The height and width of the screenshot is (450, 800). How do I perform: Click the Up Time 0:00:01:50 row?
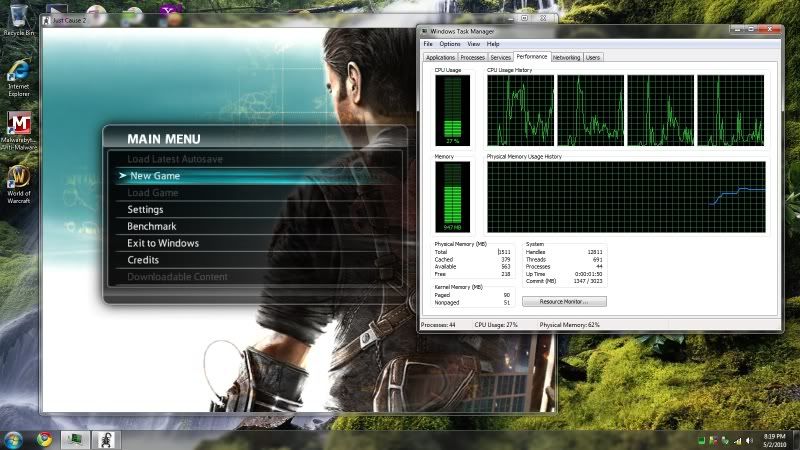pos(564,274)
